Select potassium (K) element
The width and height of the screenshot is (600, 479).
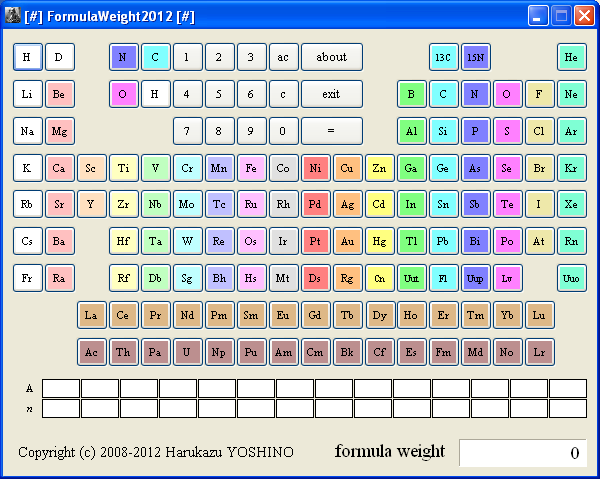(x=28, y=168)
